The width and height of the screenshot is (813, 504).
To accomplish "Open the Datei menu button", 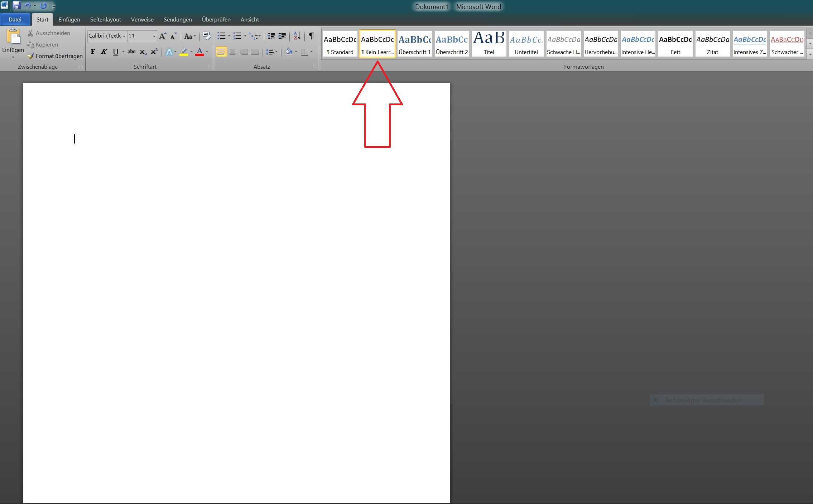I will tap(15, 20).
